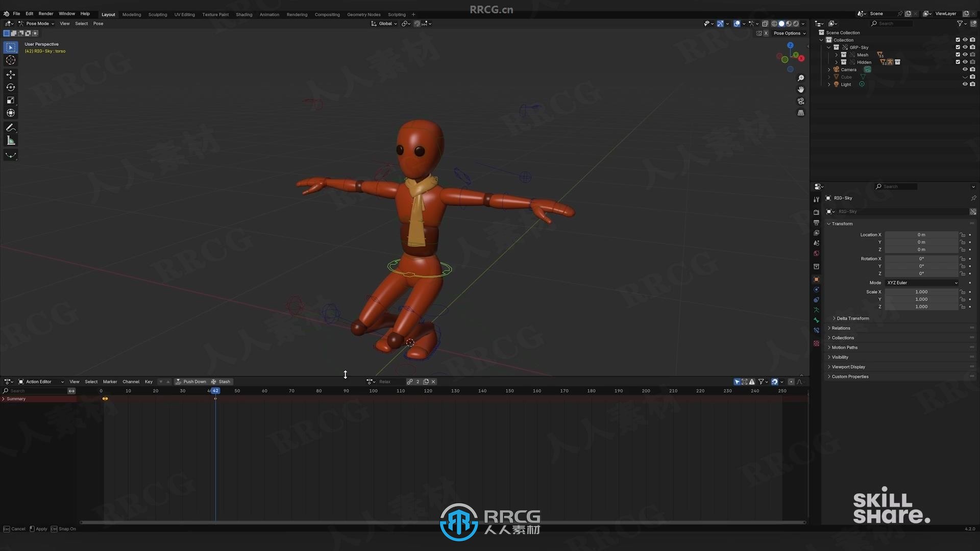Select the Annotate tool
This screenshot has width=980, height=551.
coord(11,128)
